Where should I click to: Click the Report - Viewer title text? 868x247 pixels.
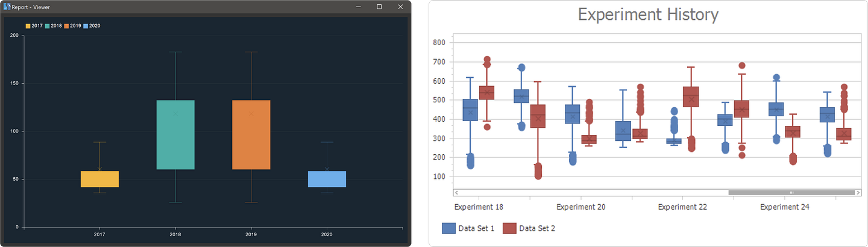tap(31, 7)
